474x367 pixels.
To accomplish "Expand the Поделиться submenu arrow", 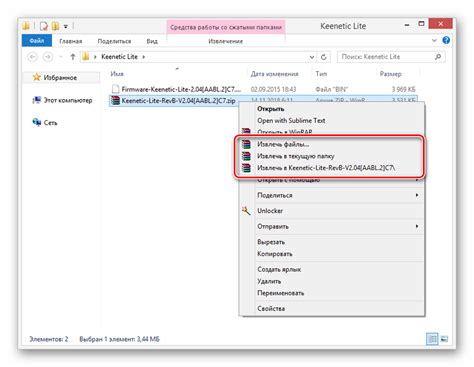I will 417,195.
